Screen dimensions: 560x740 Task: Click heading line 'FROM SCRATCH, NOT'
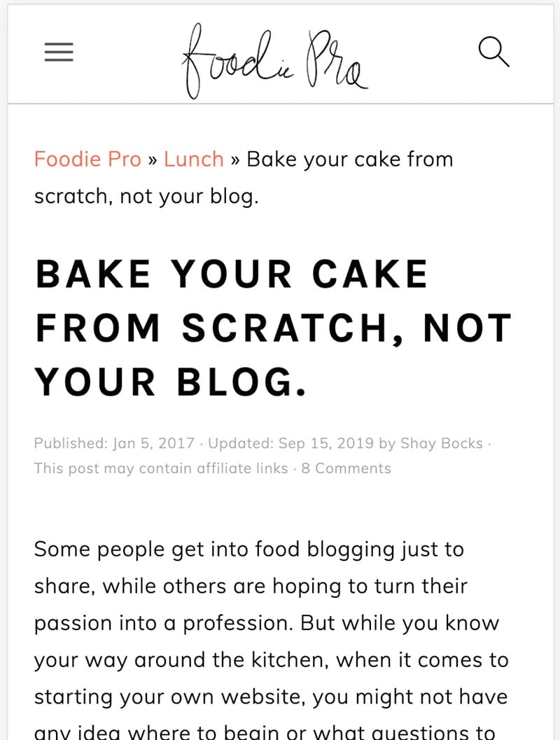click(273, 328)
